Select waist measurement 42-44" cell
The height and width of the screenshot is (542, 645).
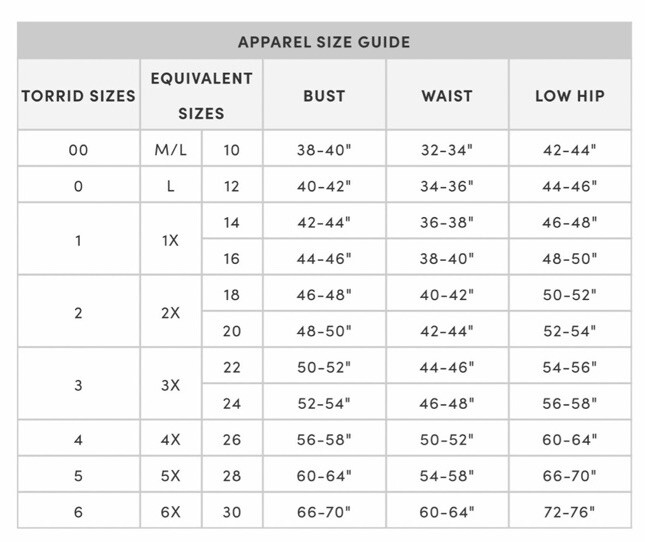[x=447, y=330]
